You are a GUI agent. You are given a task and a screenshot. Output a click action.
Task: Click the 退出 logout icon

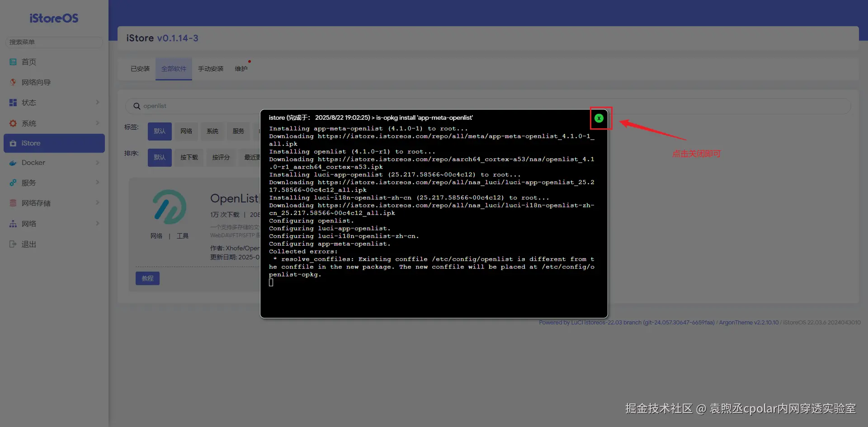(x=13, y=244)
